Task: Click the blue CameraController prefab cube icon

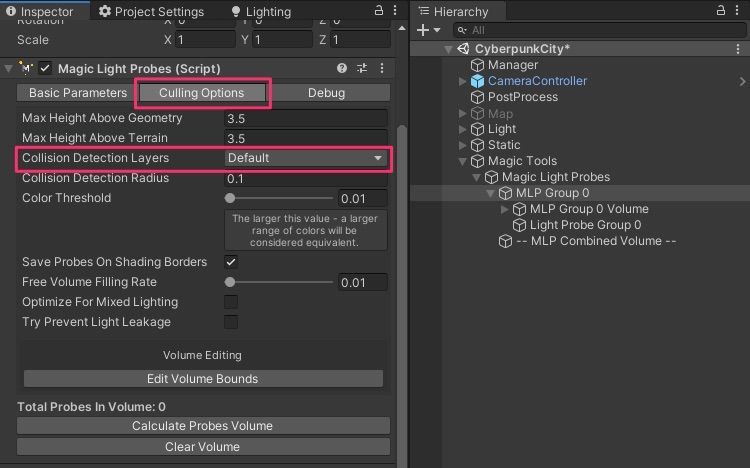Action: [x=477, y=81]
